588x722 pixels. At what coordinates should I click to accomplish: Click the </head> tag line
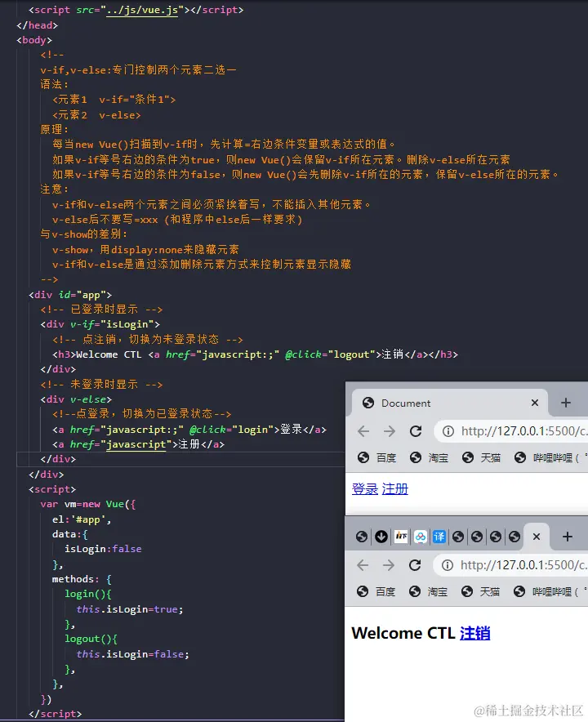38,25
